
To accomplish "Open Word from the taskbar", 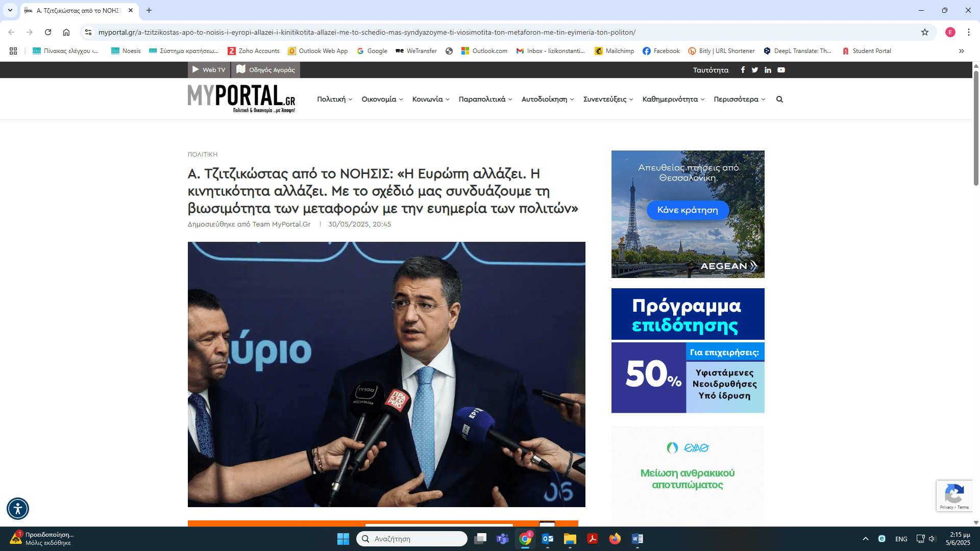I will (637, 539).
